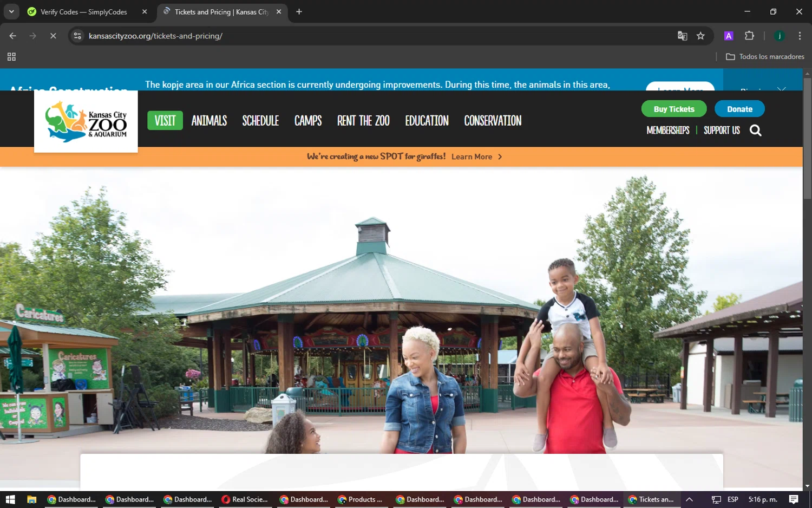The height and width of the screenshot is (508, 812).
Task: Switch to Tickets an... taskbar window
Action: (x=652, y=499)
